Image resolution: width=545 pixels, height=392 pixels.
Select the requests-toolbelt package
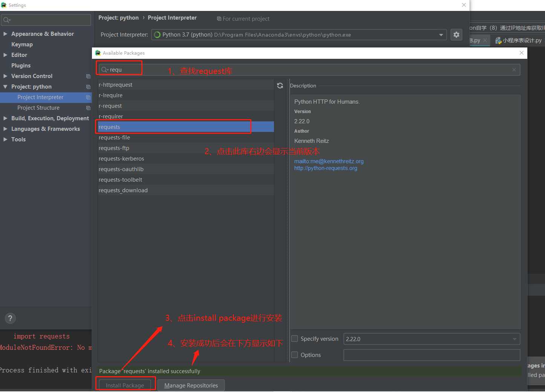(186, 180)
